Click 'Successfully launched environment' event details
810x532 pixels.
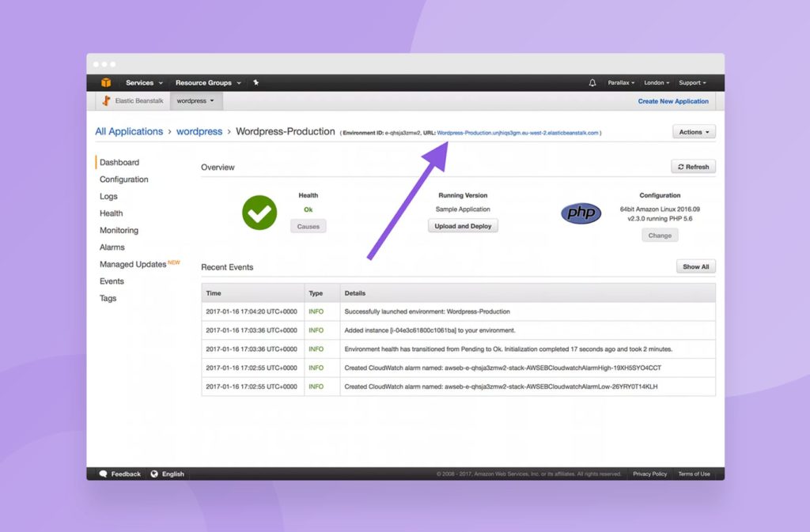[427, 311]
